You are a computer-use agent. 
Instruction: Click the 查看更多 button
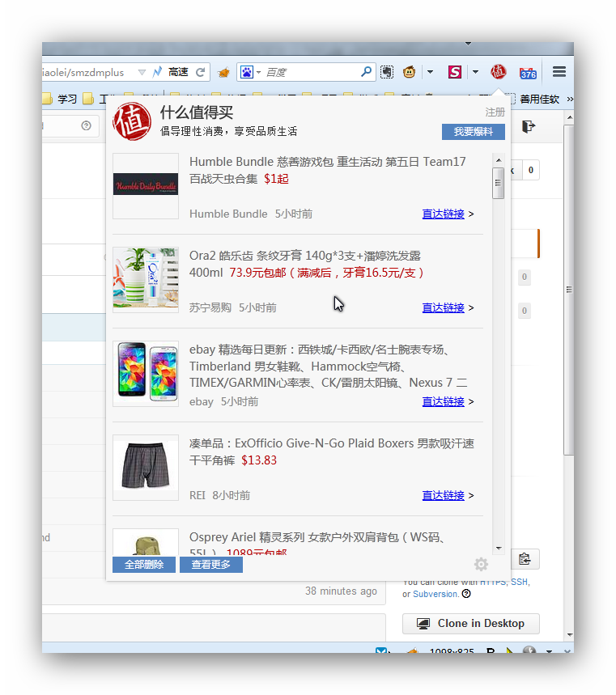[210, 565]
